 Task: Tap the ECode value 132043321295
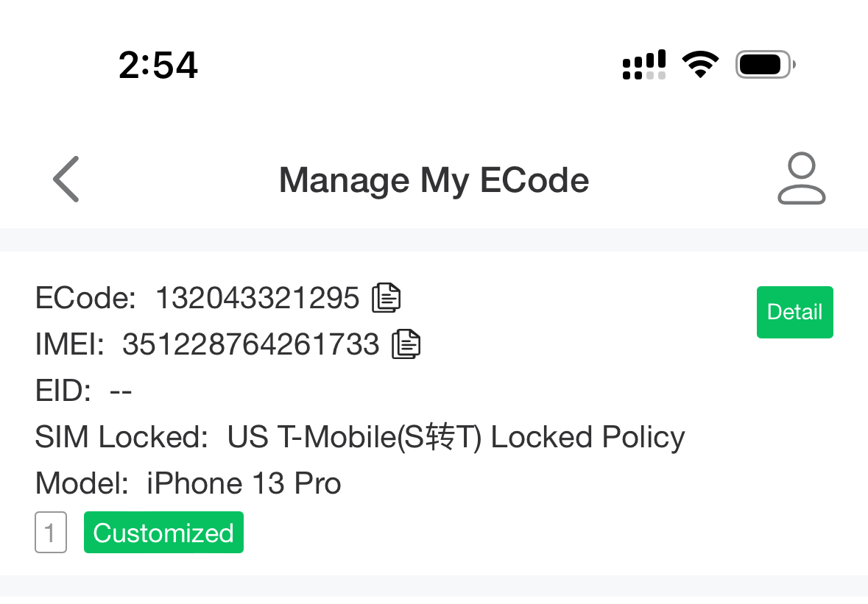coord(257,298)
